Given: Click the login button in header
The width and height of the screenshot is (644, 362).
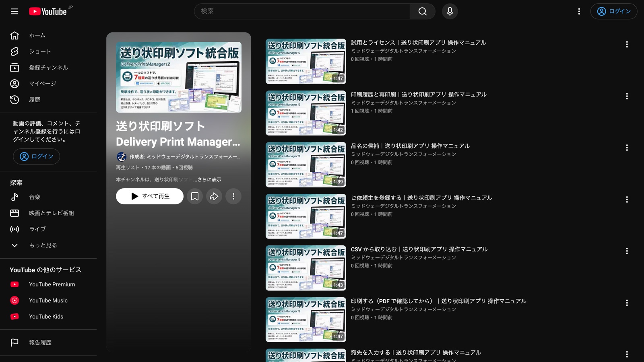Looking at the screenshot, I should 614,11.
